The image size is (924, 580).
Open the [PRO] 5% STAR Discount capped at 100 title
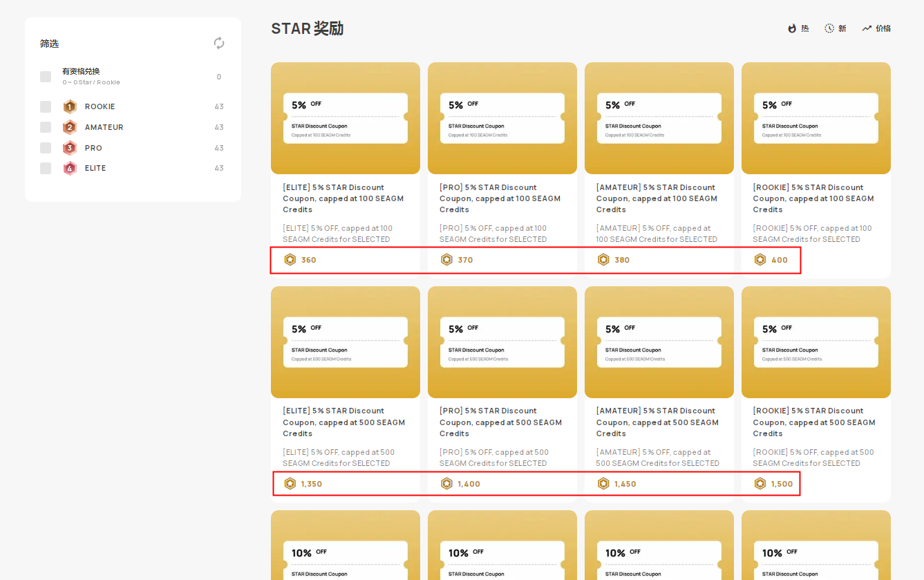pyautogui.click(x=500, y=198)
